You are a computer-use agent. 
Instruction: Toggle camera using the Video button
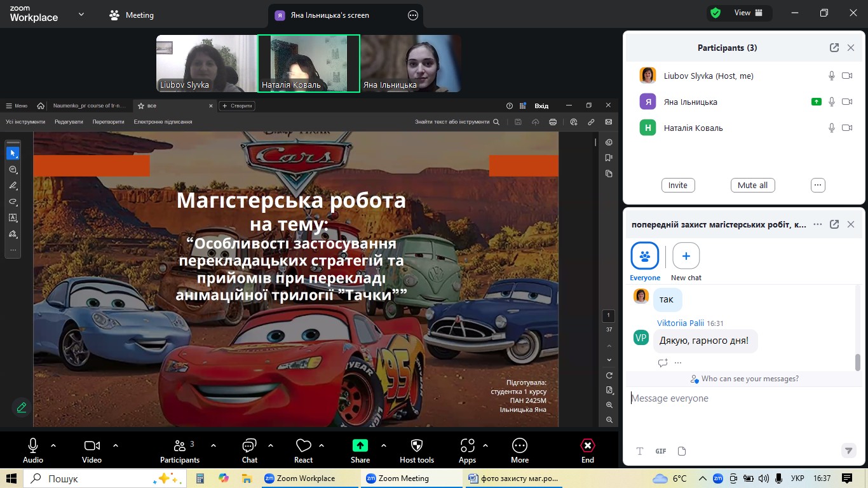click(92, 450)
